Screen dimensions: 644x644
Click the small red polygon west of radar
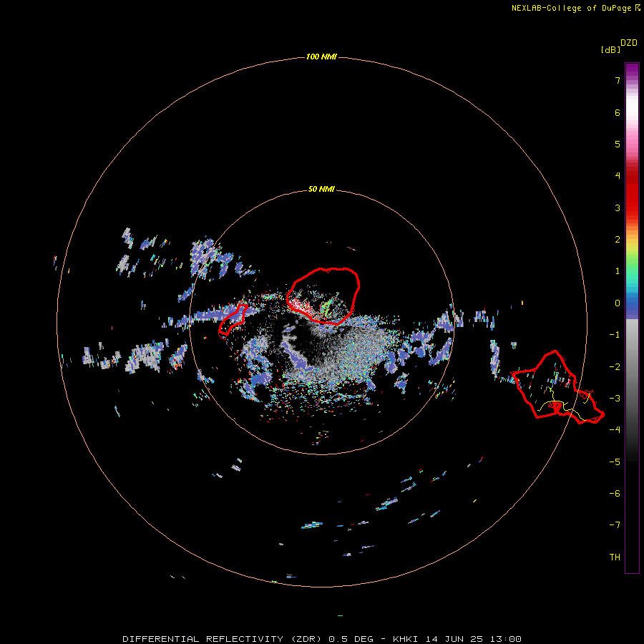[x=233, y=320]
